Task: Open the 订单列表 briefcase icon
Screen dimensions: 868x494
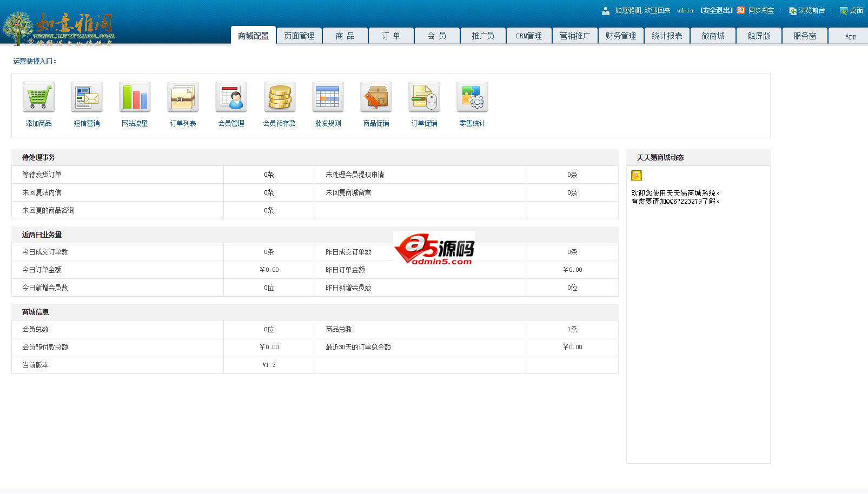Action: point(183,97)
